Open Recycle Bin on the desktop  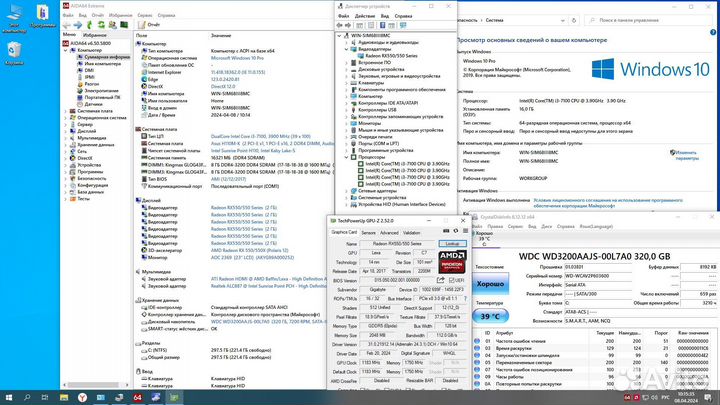pyautogui.click(x=16, y=50)
